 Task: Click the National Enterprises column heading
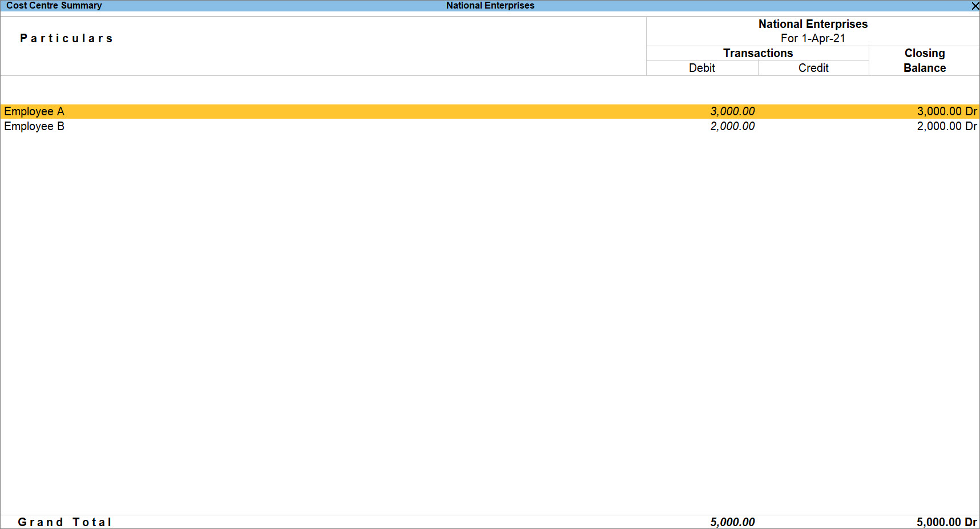[813, 24]
